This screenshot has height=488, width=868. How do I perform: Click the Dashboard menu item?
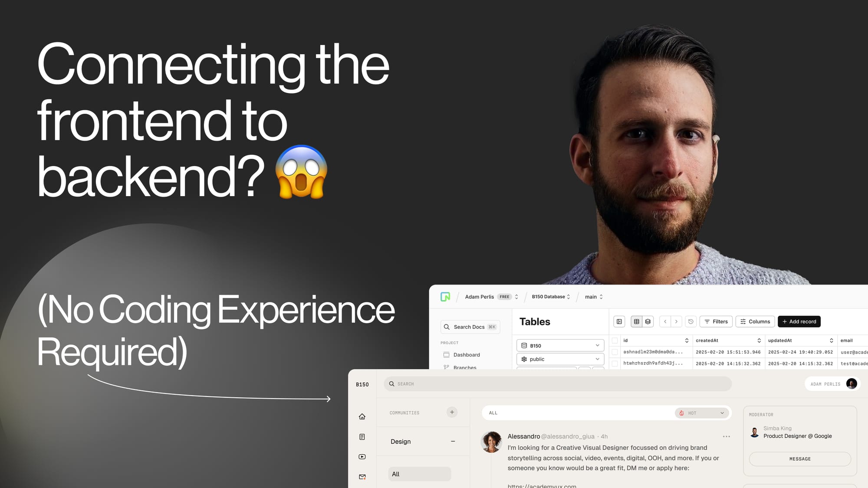(467, 354)
